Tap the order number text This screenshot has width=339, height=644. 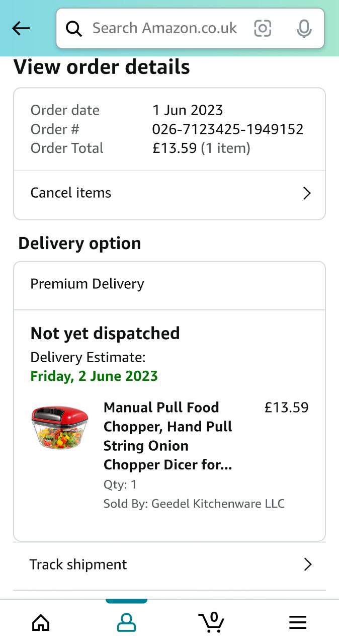point(227,129)
